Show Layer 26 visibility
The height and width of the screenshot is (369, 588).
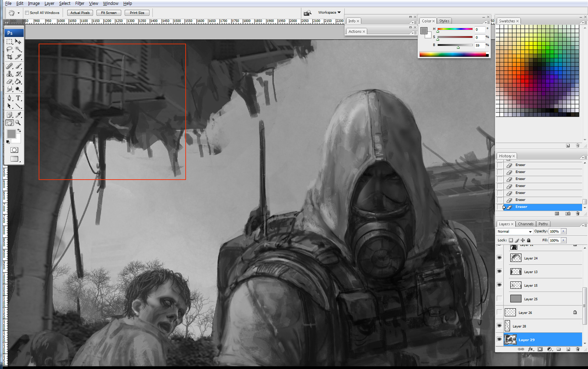click(x=499, y=312)
